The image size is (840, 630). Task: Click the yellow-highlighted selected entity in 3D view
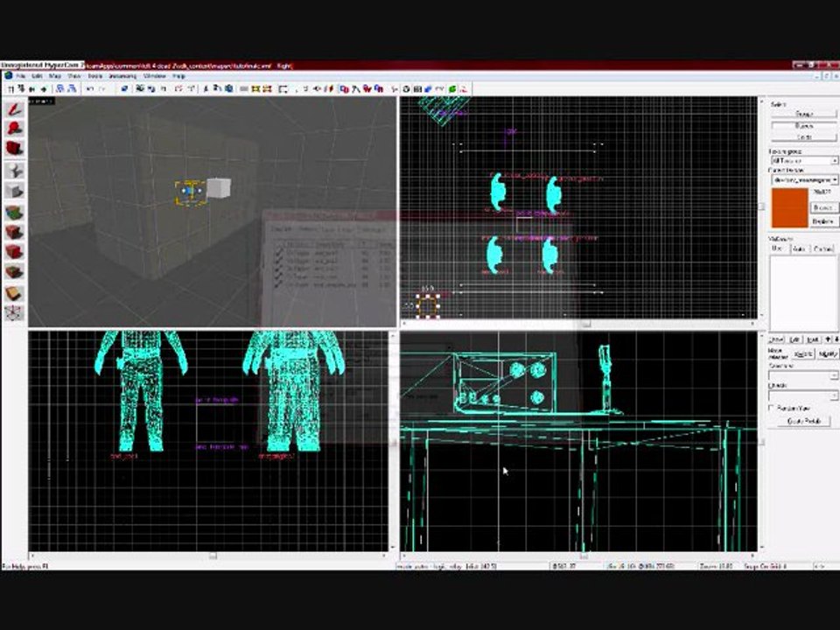pyautogui.click(x=190, y=192)
